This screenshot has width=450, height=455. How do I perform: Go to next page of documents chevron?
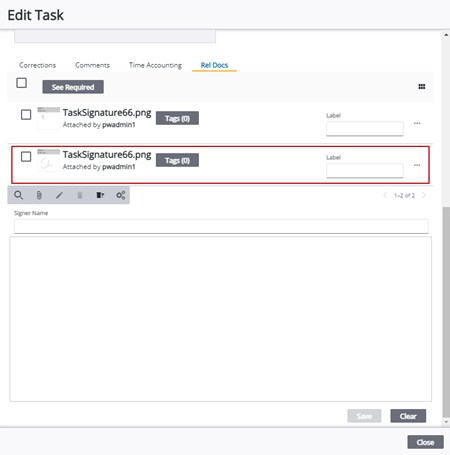(x=424, y=195)
